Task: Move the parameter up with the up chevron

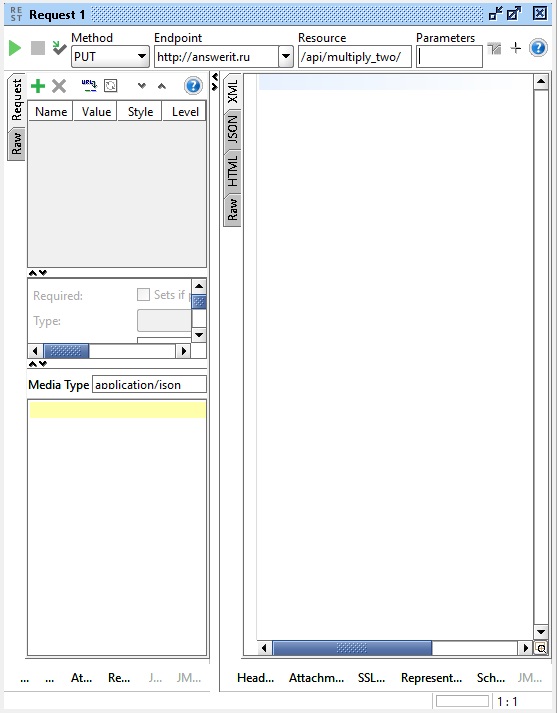Action: coord(162,85)
